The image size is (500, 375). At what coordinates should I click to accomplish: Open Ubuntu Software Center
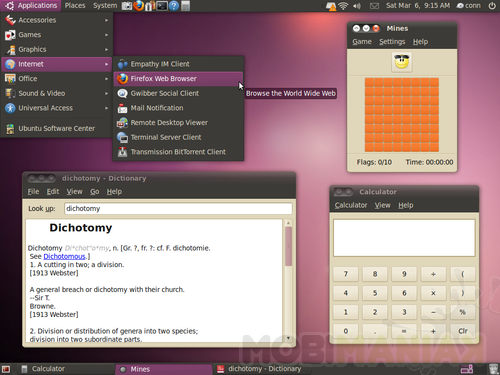point(57,128)
